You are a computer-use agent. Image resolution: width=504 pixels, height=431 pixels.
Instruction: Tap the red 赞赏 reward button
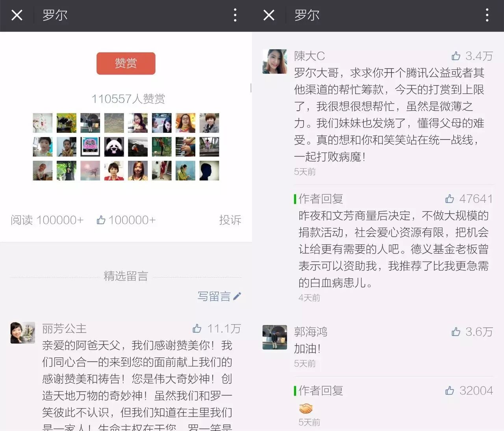coord(126,63)
